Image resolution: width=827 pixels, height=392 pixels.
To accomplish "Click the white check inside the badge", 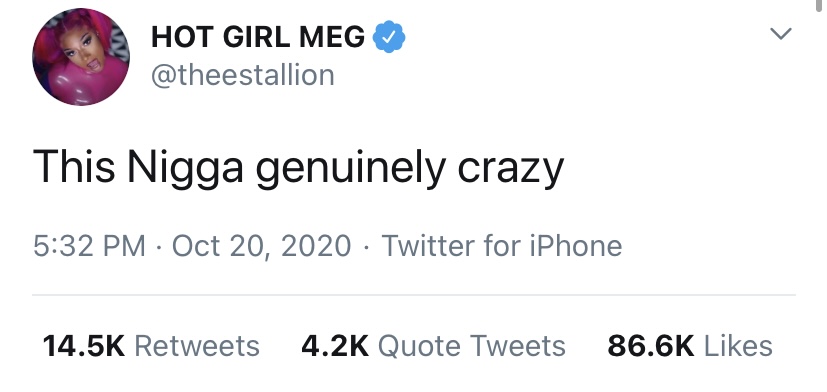I will (389, 37).
